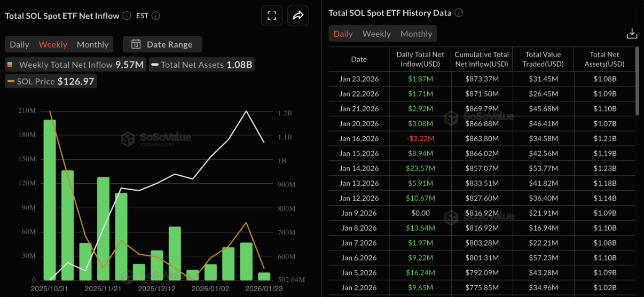The height and width of the screenshot is (297, 644).
Task: Click info icon beside History Data title
Action: 459,13
